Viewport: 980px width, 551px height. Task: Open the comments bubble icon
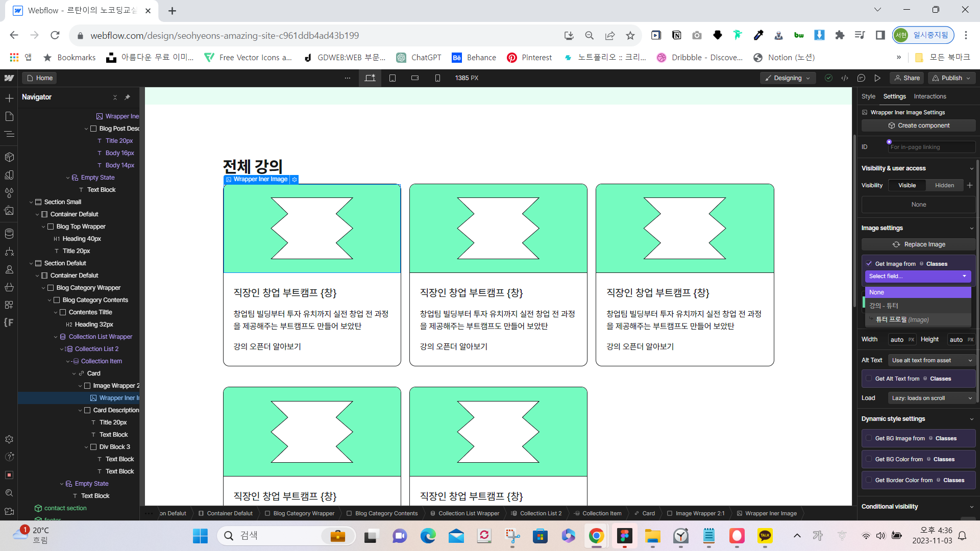[x=861, y=78]
